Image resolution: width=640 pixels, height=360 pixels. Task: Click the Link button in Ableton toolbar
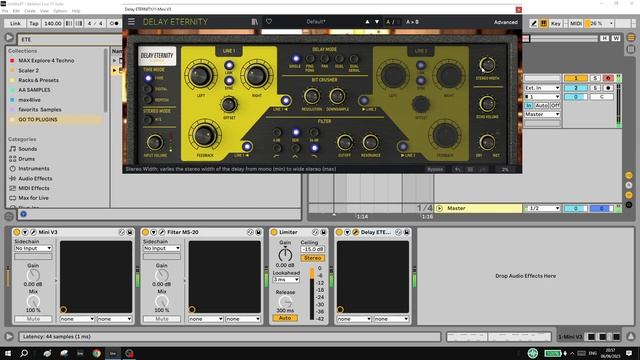coord(15,23)
